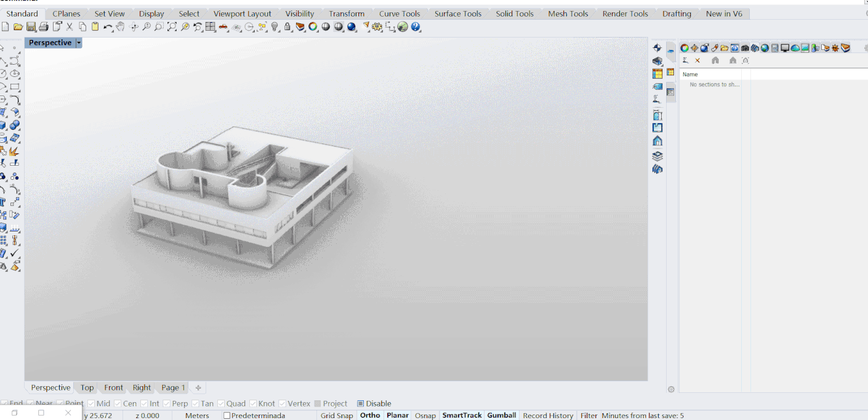The width and height of the screenshot is (868, 420).
Task: Toggle the Vertex osnap checkbox
Action: click(x=282, y=403)
